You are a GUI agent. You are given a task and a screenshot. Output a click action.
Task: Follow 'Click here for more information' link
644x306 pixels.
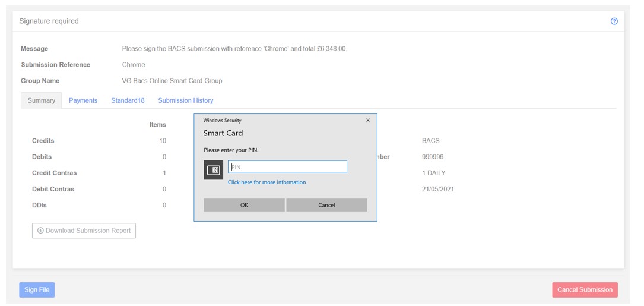(267, 182)
